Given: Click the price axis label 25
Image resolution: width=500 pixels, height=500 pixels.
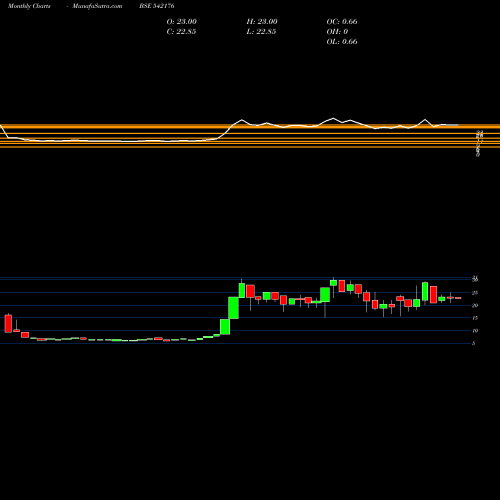Looking at the screenshot, I should point(475,293).
